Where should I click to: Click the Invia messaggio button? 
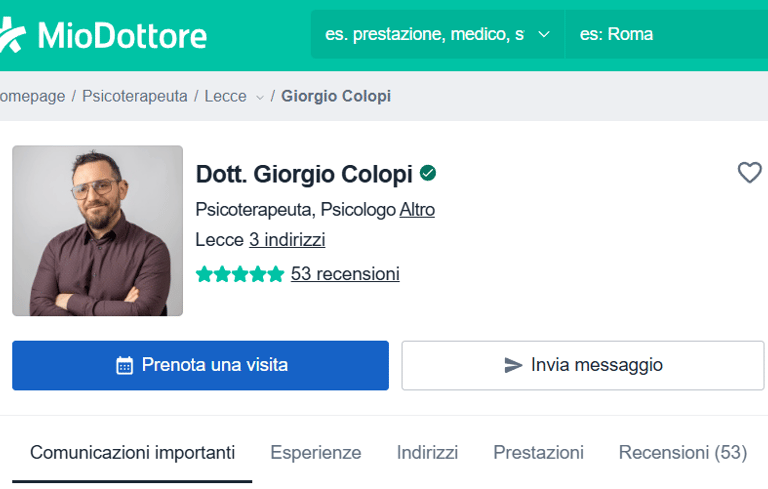[583, 366]
